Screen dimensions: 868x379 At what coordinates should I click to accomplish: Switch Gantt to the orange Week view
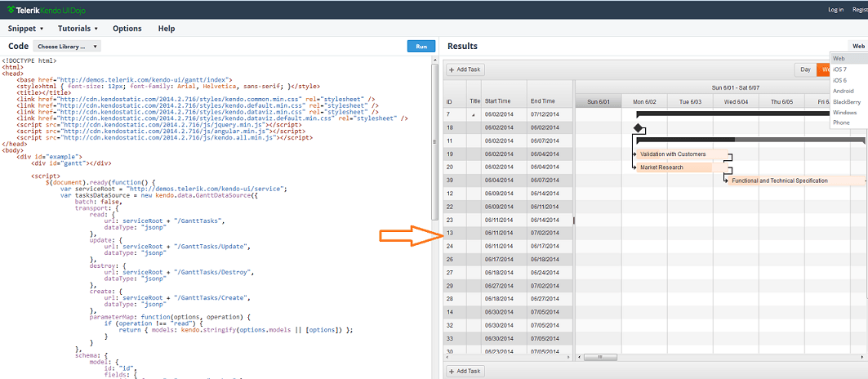pyautogui.click(x=824, y=69)
